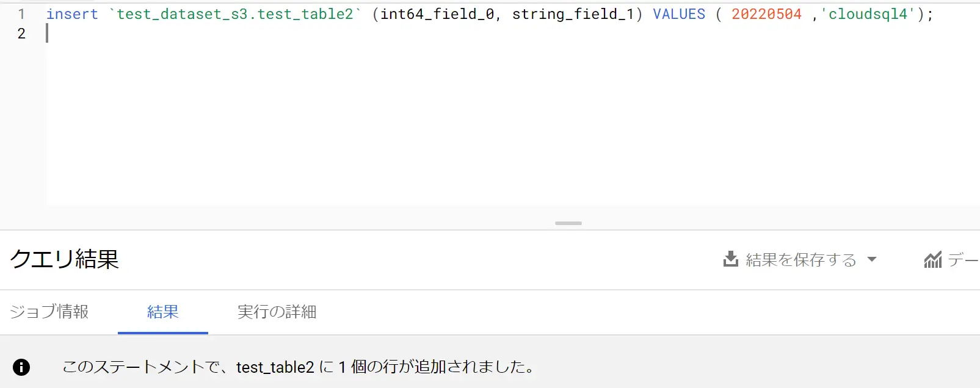The height and width of the screenshot is (388, 980).
Task: Click the download icon beside 結果を保存する
Action: coord(730,259)
